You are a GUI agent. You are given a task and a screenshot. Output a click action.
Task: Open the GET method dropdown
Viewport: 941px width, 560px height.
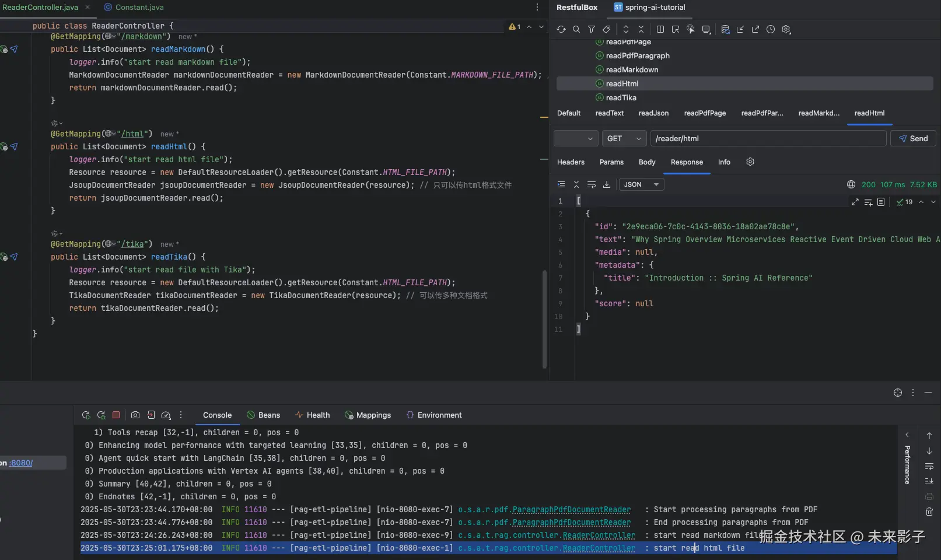[624, 139]
